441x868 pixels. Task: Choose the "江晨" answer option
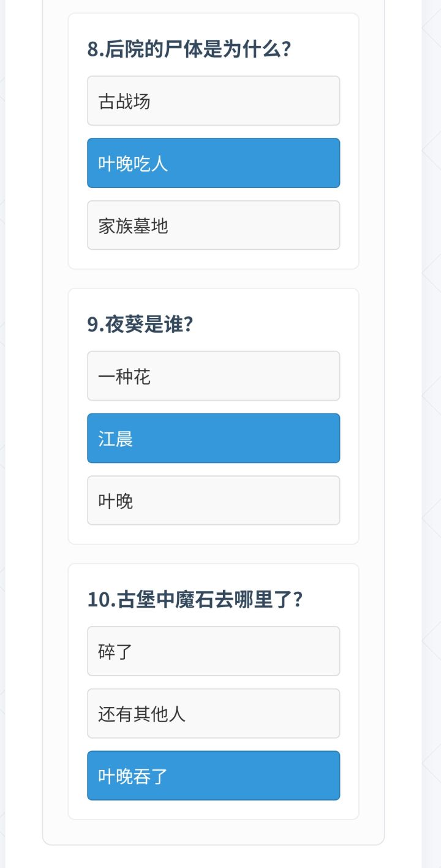(213, 439)
